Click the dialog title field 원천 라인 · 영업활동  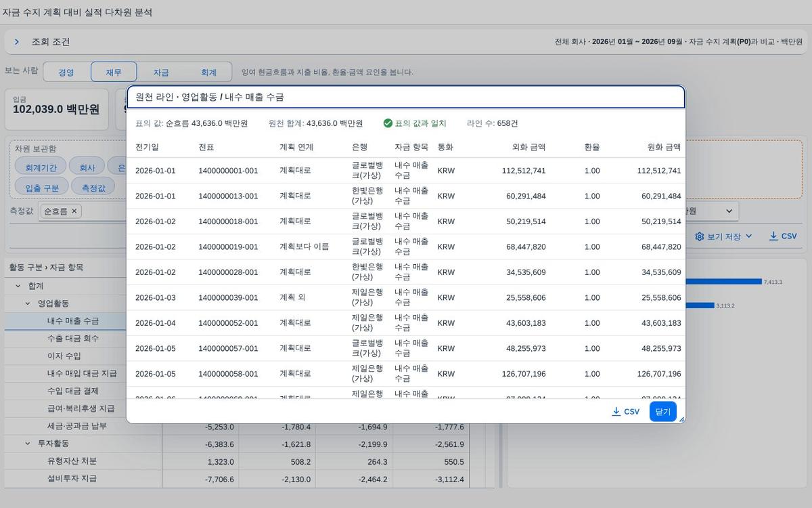tap(406, 97)
